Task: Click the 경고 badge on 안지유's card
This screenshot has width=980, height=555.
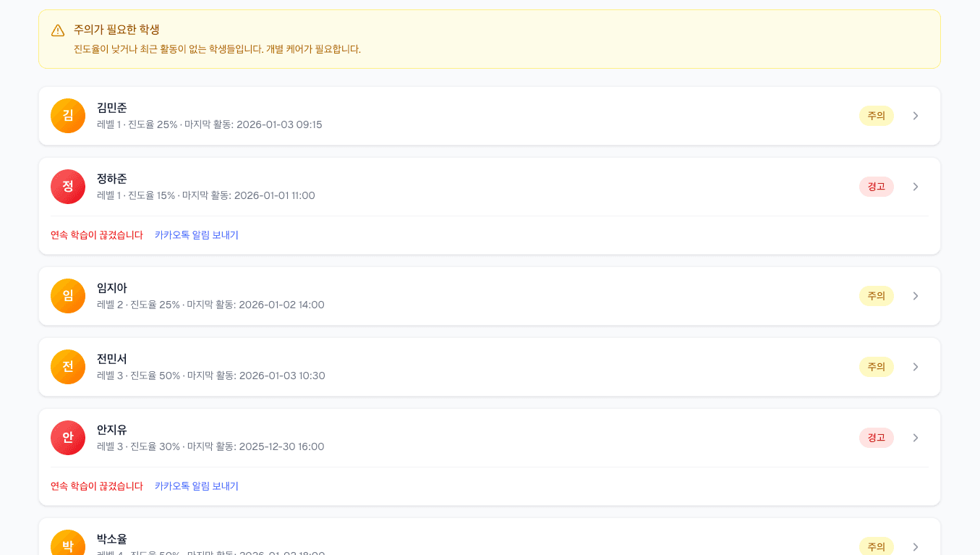Action: pyautogui.click(x=876, y=437)
